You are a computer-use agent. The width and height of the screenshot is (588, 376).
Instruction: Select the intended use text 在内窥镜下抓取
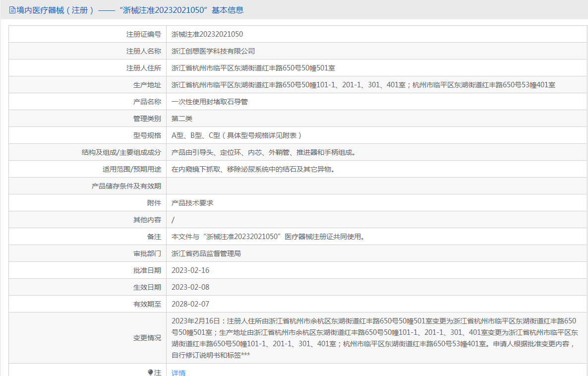tap(254, 169)
